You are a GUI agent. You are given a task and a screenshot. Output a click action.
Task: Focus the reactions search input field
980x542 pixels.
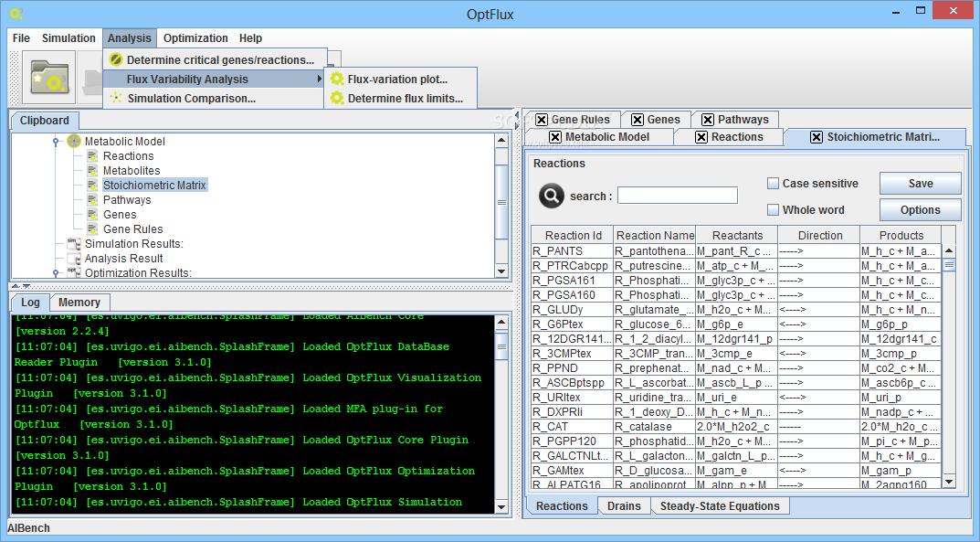[678, 196]
